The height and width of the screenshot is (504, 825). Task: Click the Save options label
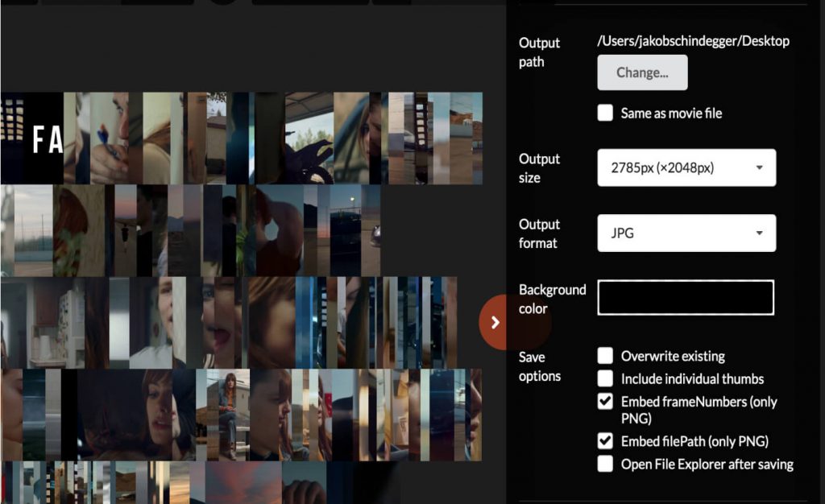coord(539,367)
